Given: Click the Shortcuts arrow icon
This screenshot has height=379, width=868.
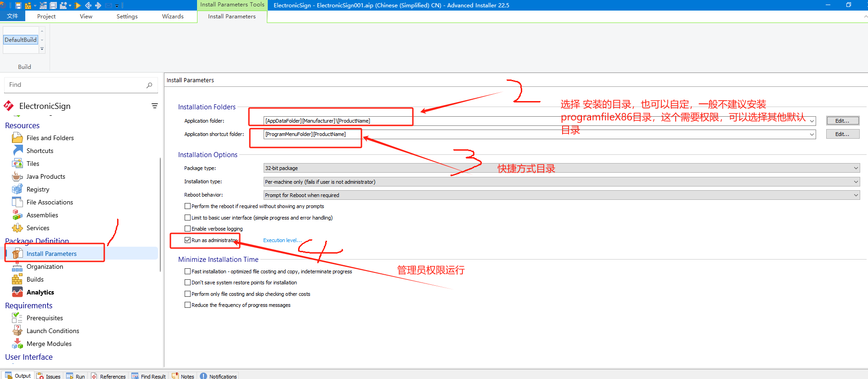Looking at the screenshot, I should (x=17, y=151).
